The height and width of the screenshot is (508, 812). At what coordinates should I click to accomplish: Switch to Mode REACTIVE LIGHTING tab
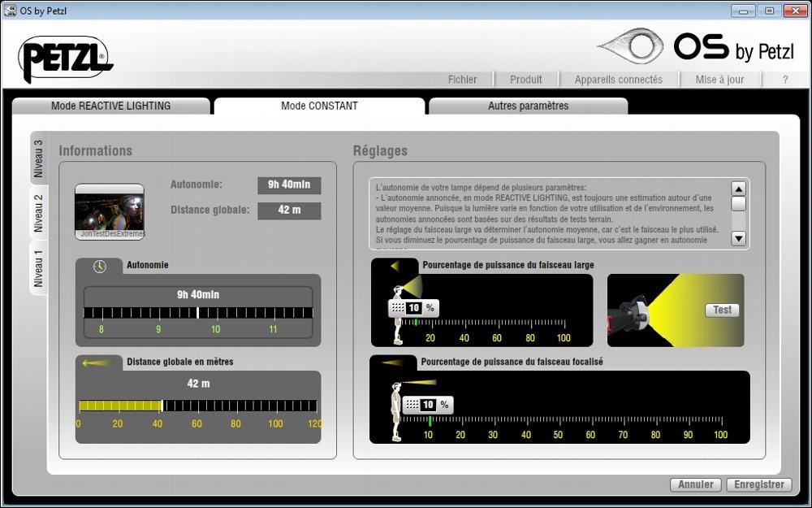point(110,106)
